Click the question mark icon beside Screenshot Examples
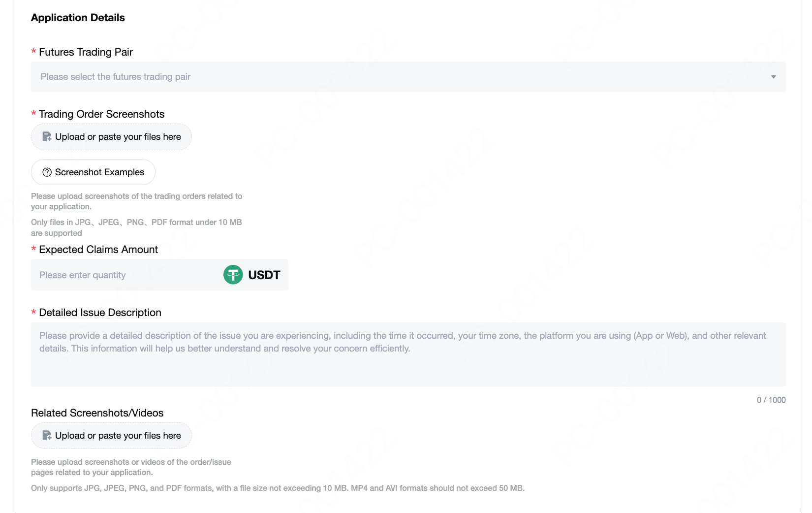The width and height of the screenshot is (812, 513). [x=47, y=172]
